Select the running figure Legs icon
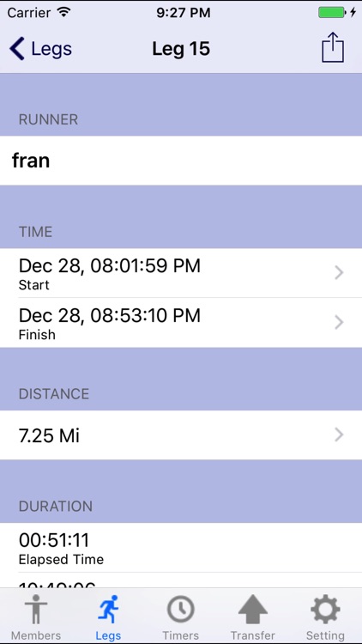Viewport: 362px width, 644px height. [108, 610]
